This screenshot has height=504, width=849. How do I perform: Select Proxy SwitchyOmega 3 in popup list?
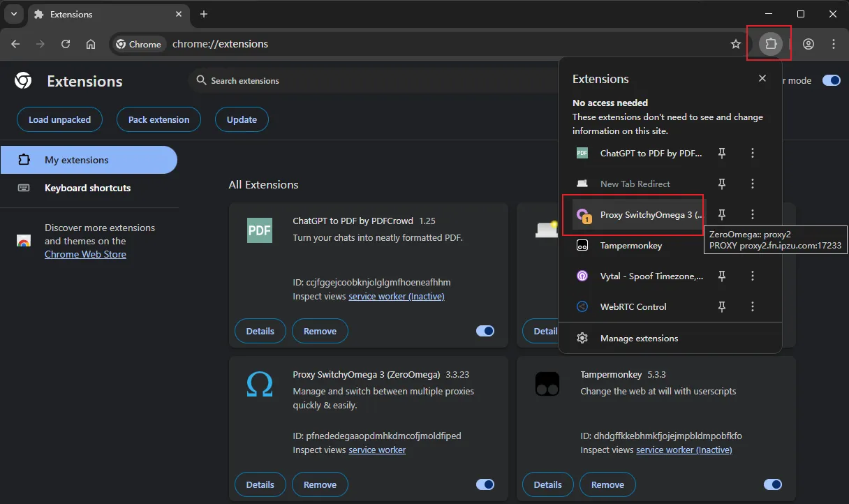pos(640,214)
